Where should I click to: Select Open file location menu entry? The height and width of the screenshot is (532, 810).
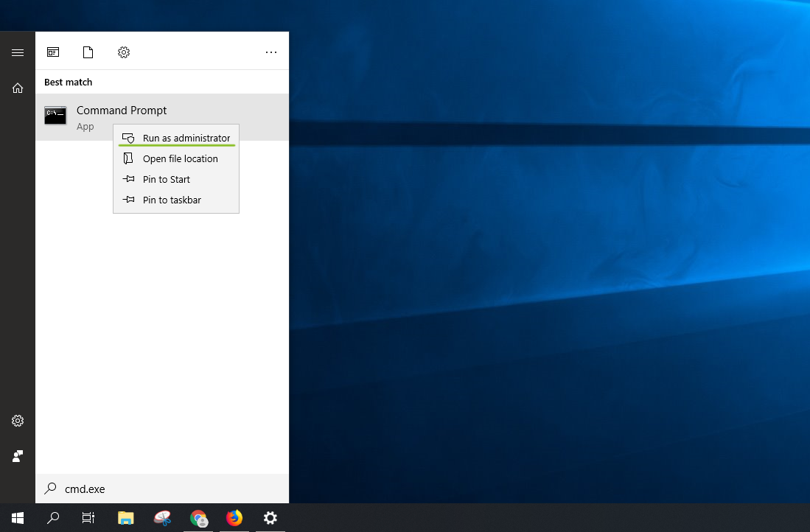coord(180,158)
